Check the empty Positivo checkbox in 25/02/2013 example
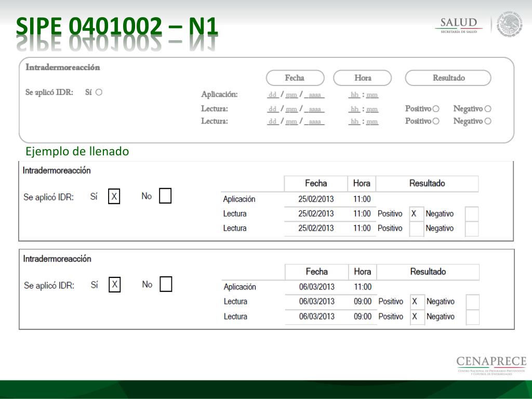Image resolution: width=532 pixels, height=399 pixels. click(416, 229)
